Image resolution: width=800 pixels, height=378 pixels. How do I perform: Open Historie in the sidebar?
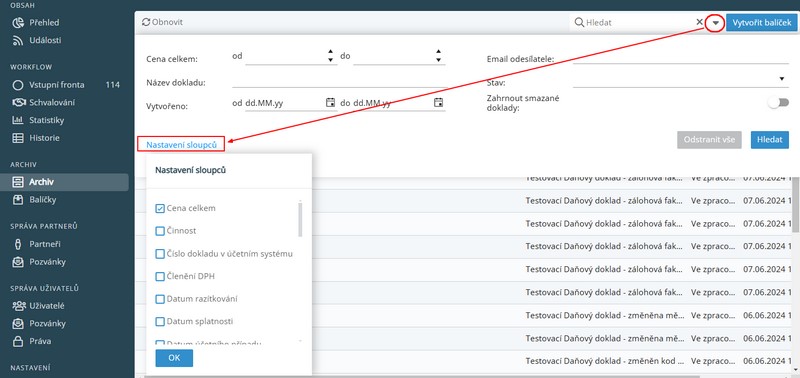tap(44, 138)
